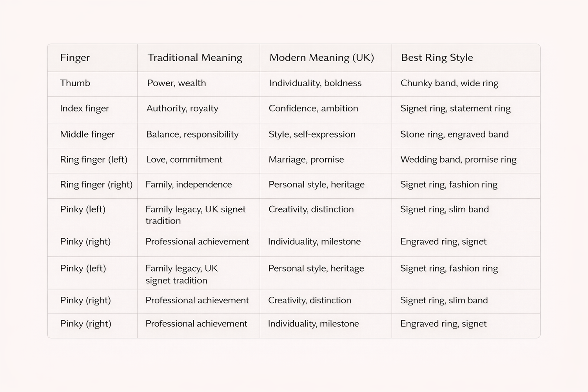The width and height of the screenshot is (588, 392).
Task: Click the Thumb row label
Action: (x=75, y=83)
